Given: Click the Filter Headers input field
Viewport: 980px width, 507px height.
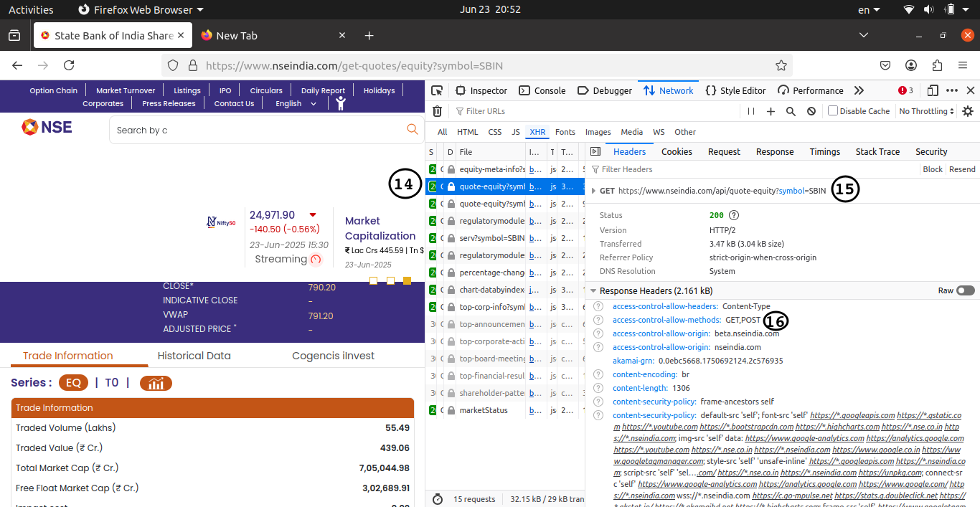Looking at the screenshot, I should [753, 169].
